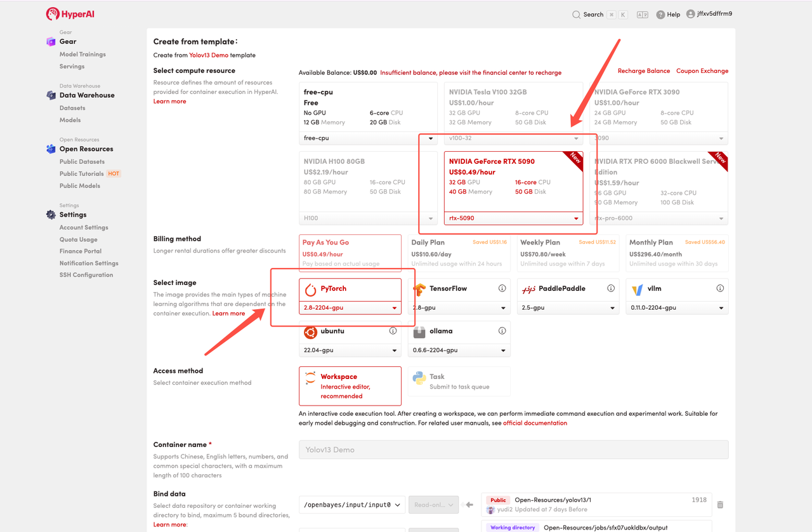The height and width of the screenshot is (532, 812).
Task: Click the PyTorch flame icon
Action: pyautogui.click(x=310, y=289)
